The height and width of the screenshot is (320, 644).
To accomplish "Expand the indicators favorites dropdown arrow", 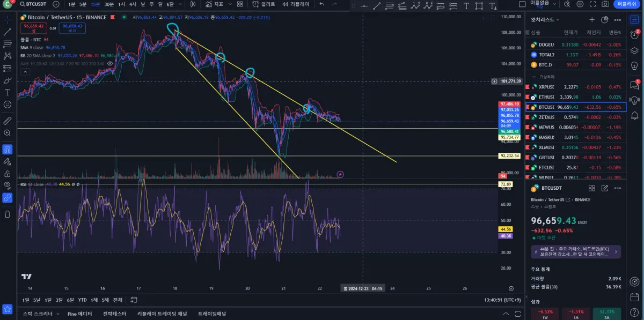I will pos(229,4).
